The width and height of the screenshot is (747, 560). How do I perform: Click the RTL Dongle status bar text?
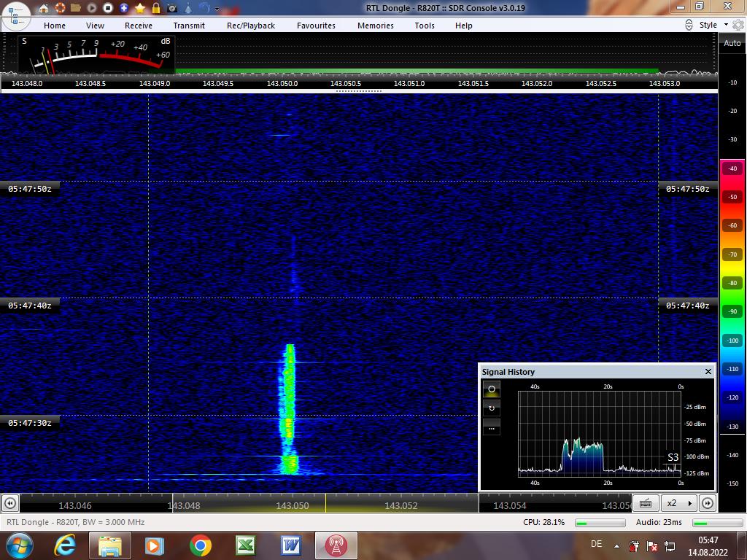tap(75, 522)
